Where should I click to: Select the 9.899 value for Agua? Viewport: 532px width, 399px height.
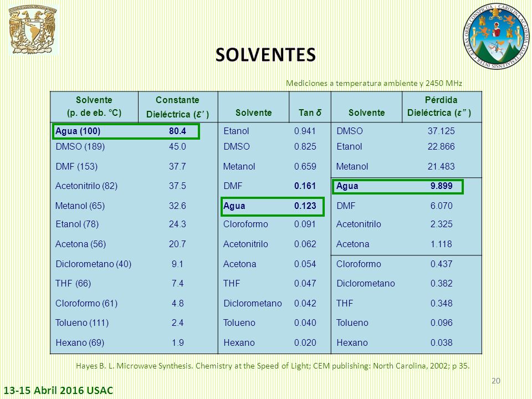click(442, 186)
